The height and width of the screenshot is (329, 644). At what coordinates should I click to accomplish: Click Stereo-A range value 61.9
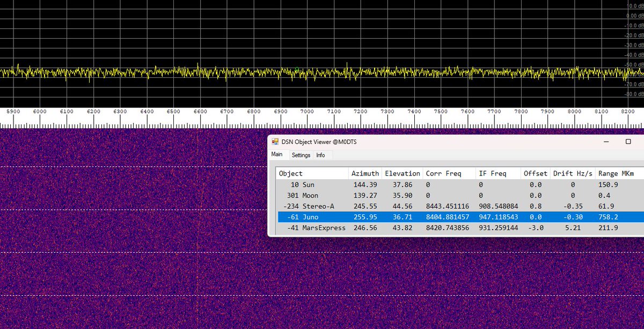pyautogui.click(x=606, y=206)
